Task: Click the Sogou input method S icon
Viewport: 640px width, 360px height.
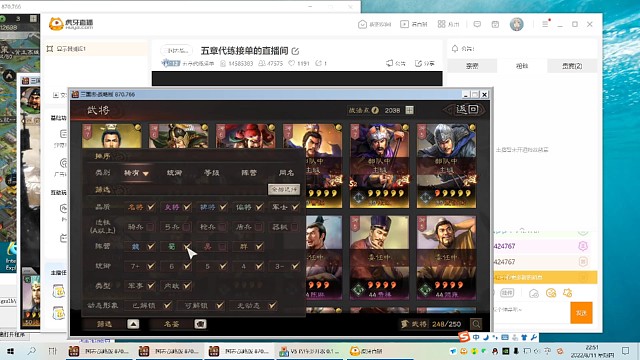Action: (464, 337)
